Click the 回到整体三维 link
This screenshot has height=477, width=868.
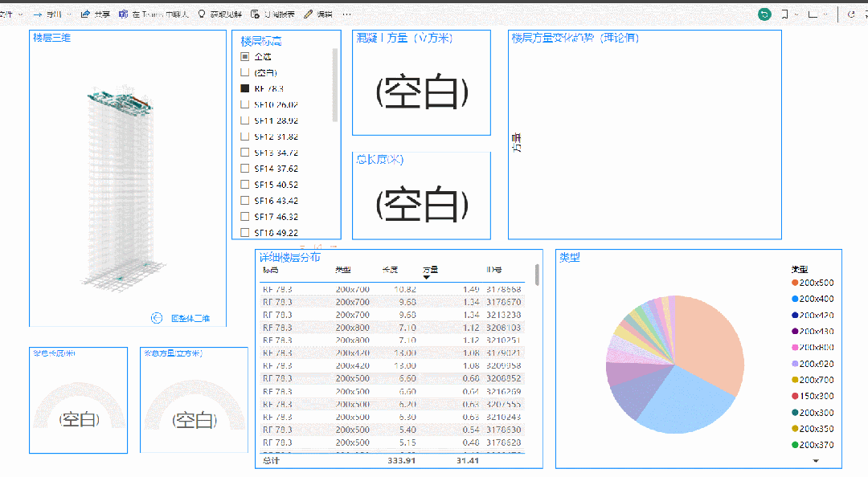(x=189, y=318)
